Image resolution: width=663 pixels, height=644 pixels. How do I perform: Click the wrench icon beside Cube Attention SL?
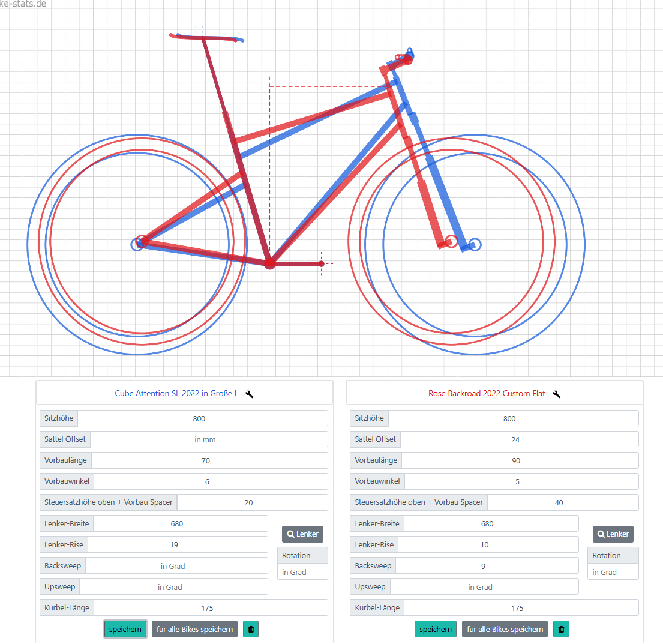(x=250, y=394)
